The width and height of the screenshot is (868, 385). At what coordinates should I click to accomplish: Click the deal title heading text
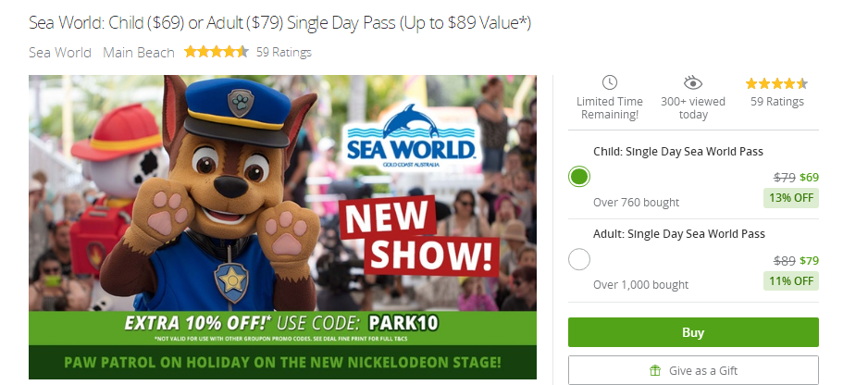(280, 23)
